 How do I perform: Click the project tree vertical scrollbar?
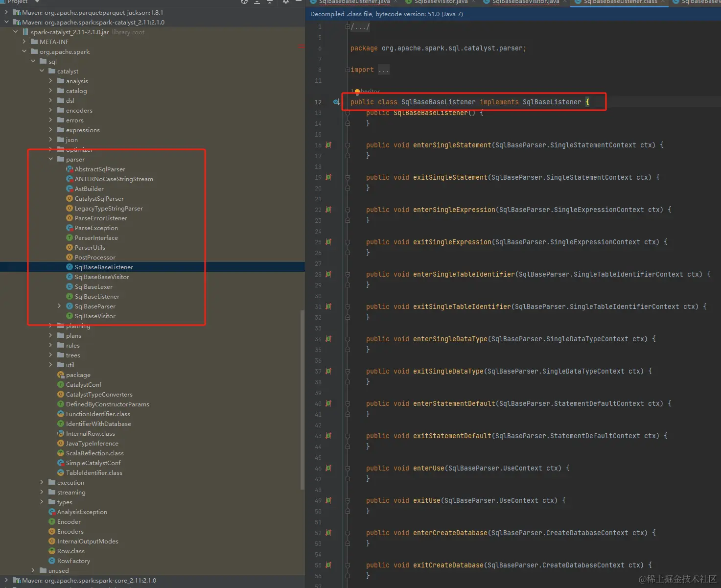tap(302, 399)
